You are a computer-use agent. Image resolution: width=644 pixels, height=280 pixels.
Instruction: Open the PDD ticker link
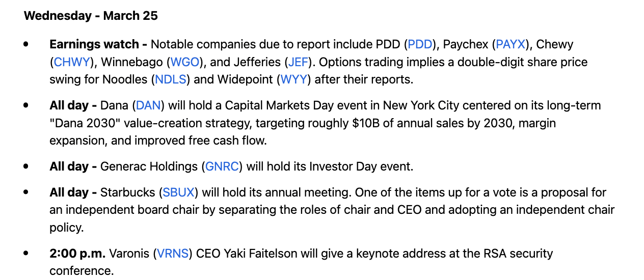[420, 45]
